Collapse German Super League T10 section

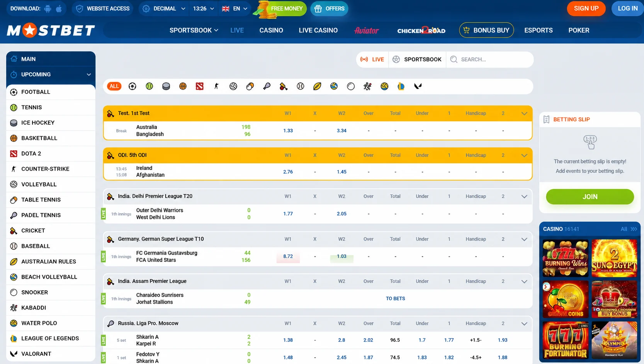tap(524, 239)
